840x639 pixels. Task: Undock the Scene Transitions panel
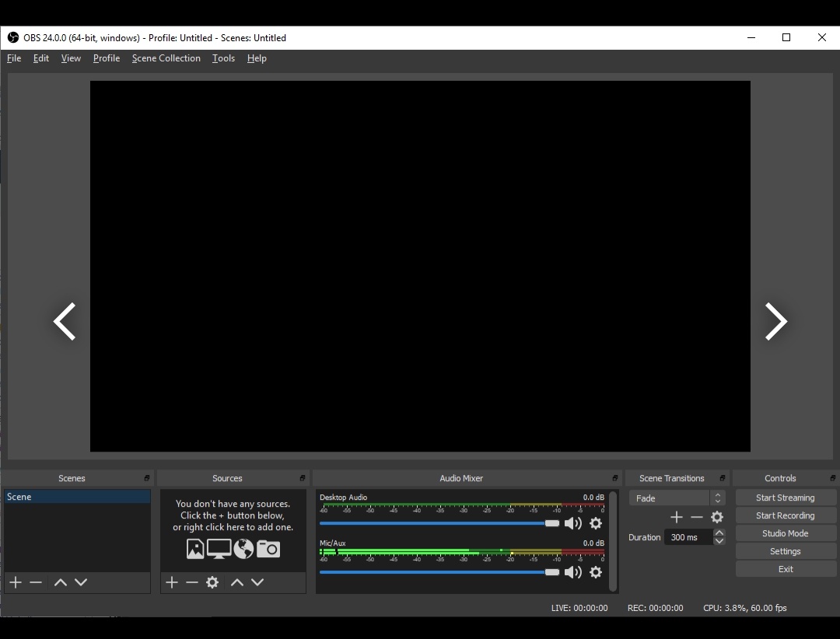[722, 478]
